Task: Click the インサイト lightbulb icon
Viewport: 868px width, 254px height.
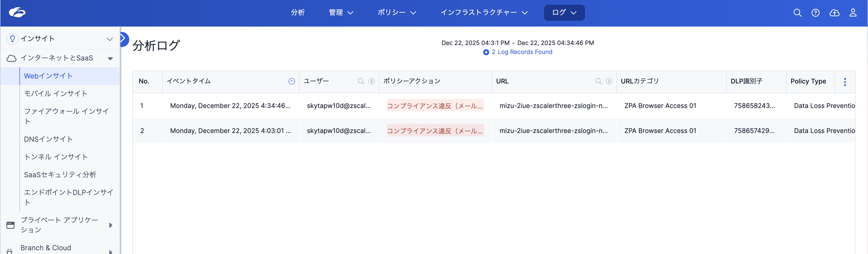Action: point(12,39)
